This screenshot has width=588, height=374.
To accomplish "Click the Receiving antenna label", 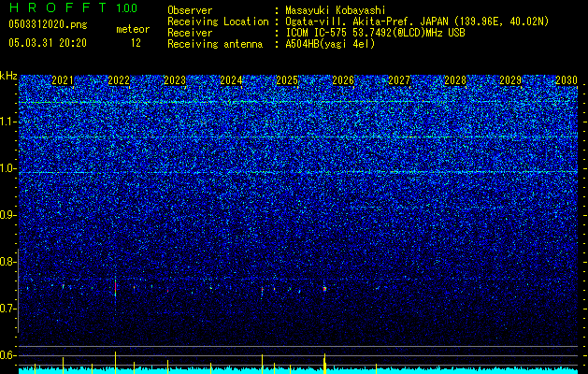I will point(215,44).
